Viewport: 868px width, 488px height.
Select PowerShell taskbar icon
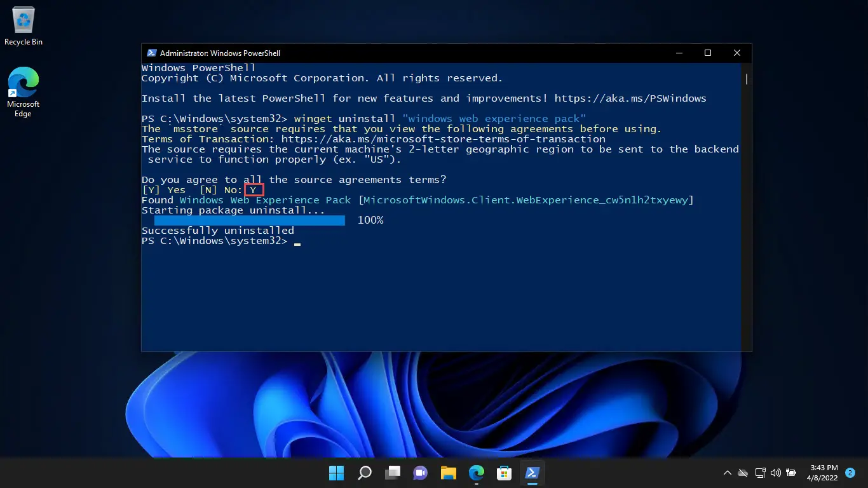[x=532, y=473]
